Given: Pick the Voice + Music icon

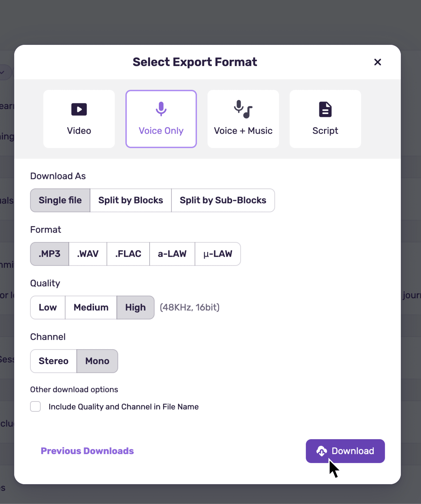Looking at the screenshot, I should click(x=243, y=109).
